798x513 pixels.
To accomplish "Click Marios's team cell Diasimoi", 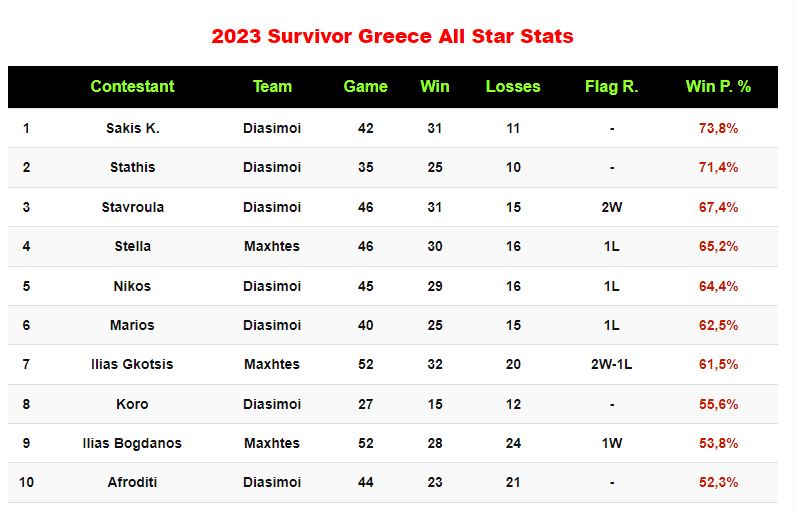I will [272, 325].
